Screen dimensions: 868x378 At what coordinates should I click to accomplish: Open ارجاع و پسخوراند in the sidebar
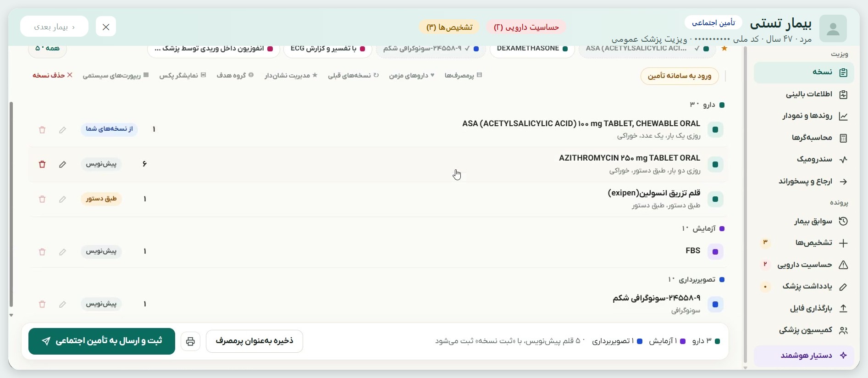pyautogui.click(x=804, y=182)
